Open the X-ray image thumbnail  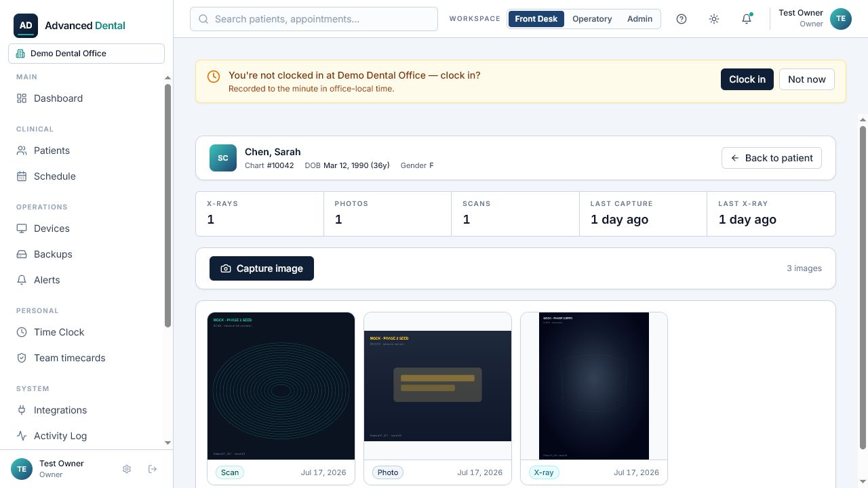pyautogui.click(x=594, y=386)
